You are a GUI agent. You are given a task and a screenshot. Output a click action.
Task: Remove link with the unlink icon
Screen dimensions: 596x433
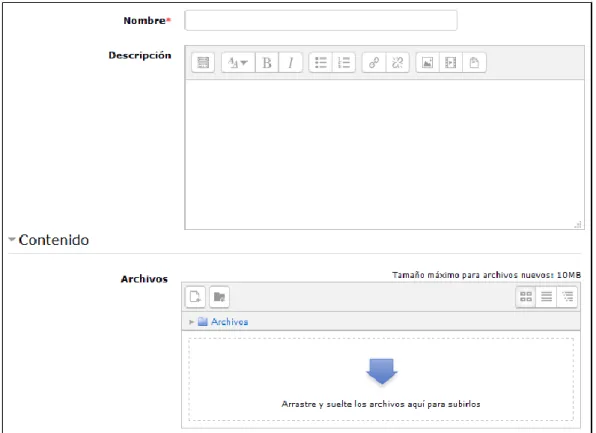[398, 62]
